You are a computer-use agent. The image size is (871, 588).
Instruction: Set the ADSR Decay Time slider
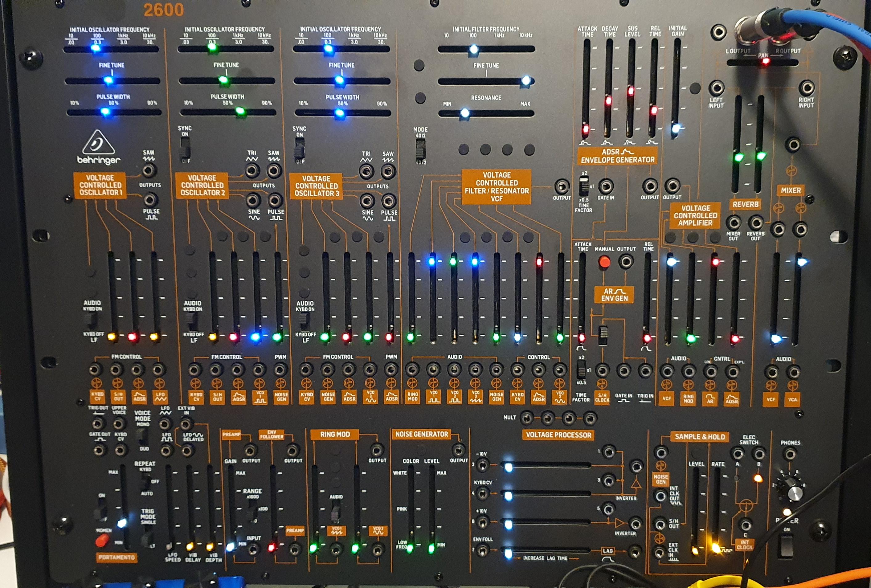pos(608,100)
